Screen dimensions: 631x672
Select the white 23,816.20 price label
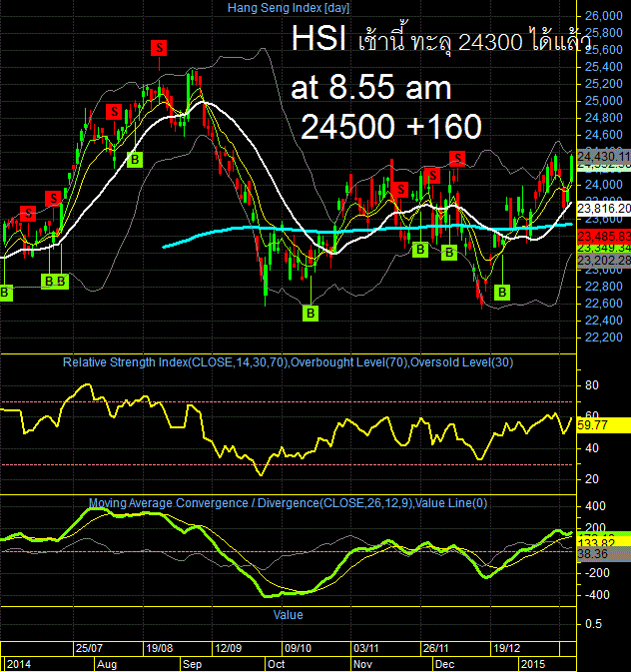point(604,209)
